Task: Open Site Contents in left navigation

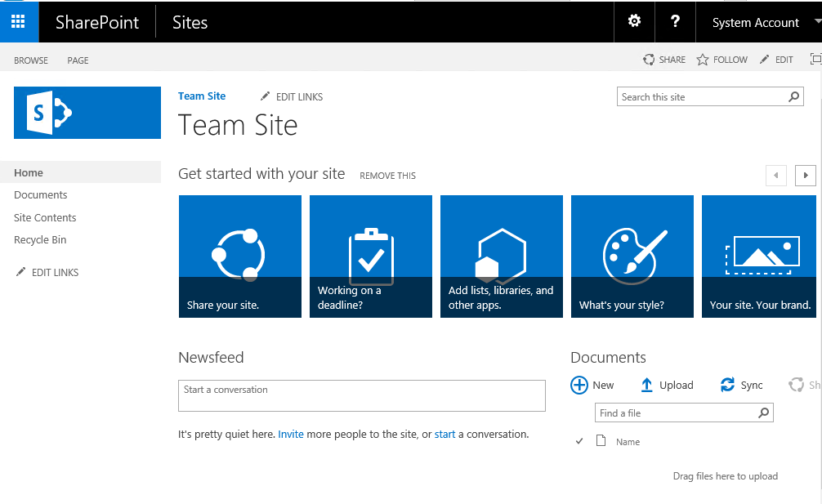Action: pyautogui.click(x=45, y=217)
